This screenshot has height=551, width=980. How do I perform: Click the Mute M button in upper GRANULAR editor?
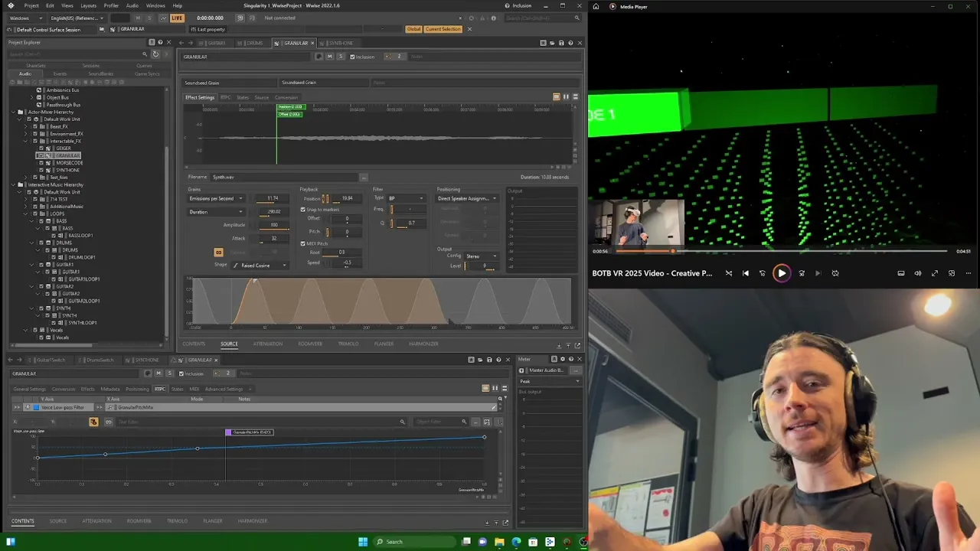(330, 57)
